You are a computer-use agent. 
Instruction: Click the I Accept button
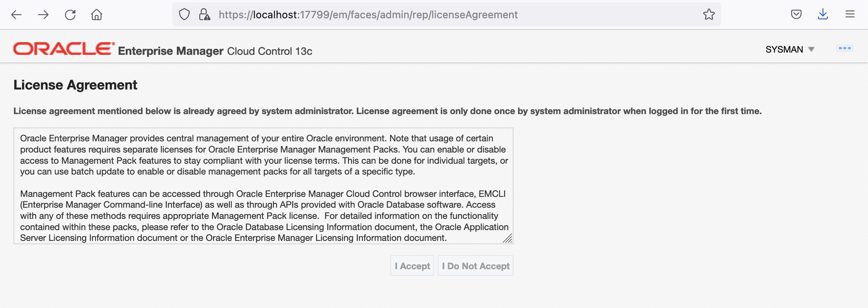pyautogui.click(x=412, y=265)
